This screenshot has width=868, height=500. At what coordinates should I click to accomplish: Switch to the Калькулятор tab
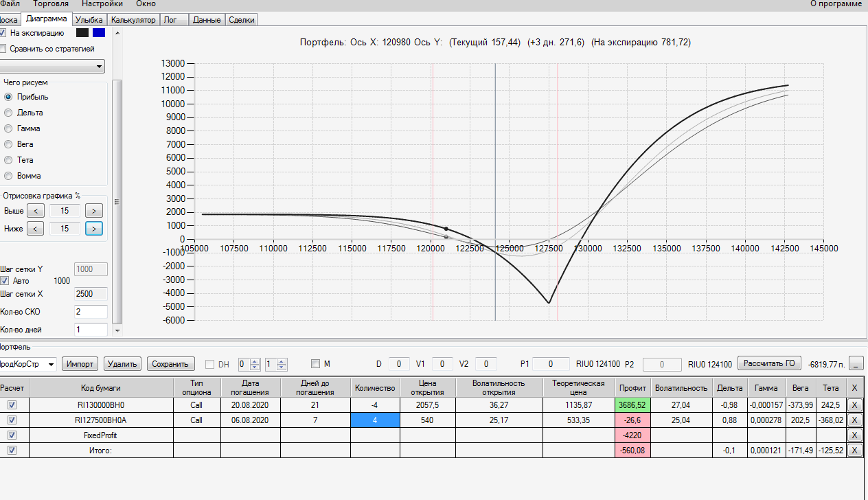(x=133, y=20)
